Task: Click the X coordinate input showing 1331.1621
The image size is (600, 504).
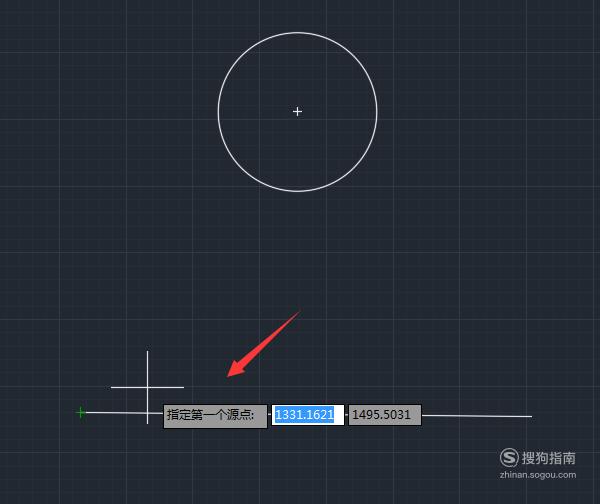Action: pos(308,415)
